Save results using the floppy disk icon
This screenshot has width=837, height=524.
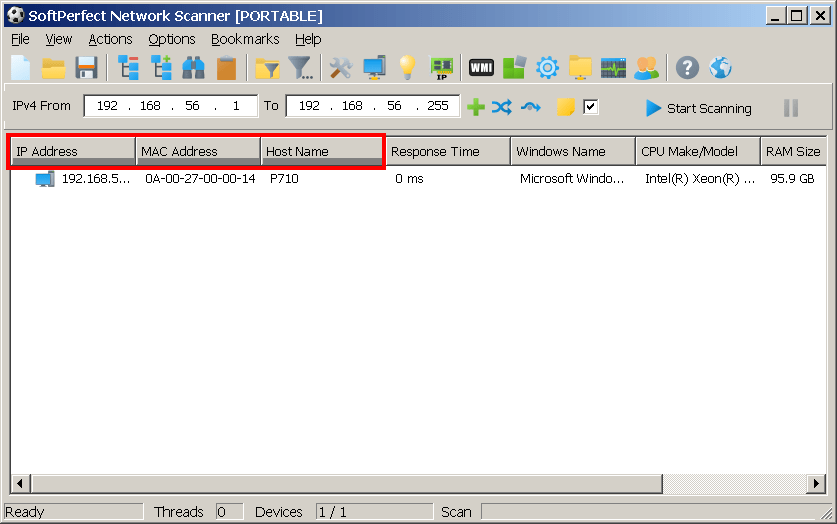86,68
